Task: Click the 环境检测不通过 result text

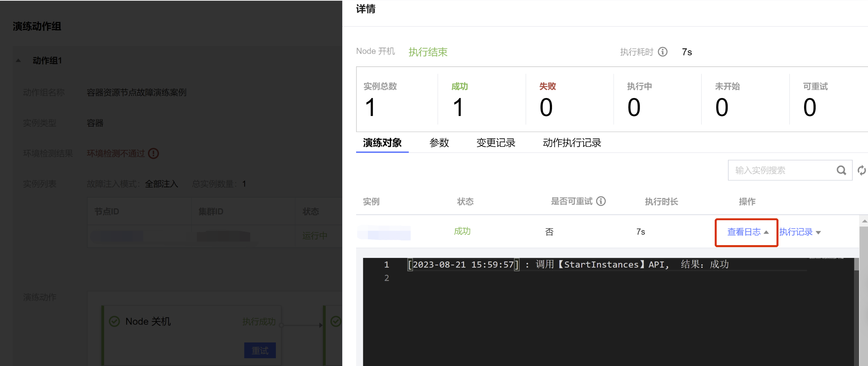Action: [116, 153]
